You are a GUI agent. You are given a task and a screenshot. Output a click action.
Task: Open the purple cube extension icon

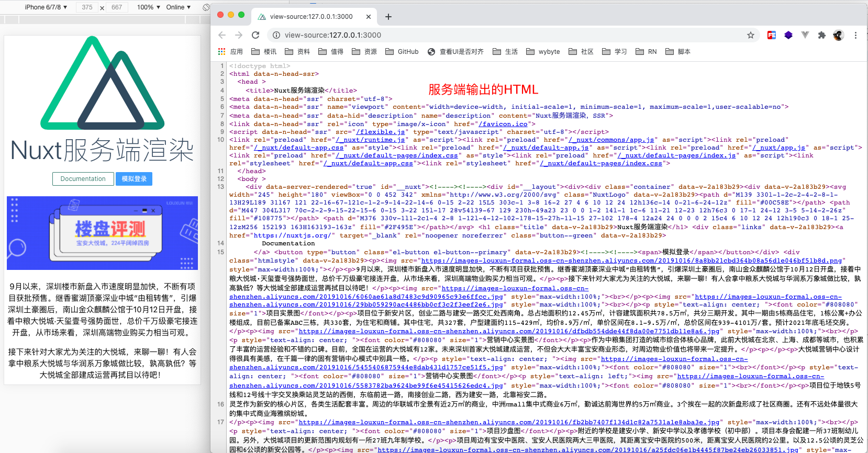click(788, 35)
